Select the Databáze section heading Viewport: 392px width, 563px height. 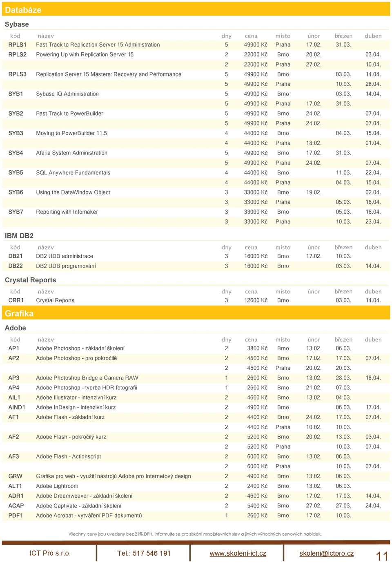(23, 10)
